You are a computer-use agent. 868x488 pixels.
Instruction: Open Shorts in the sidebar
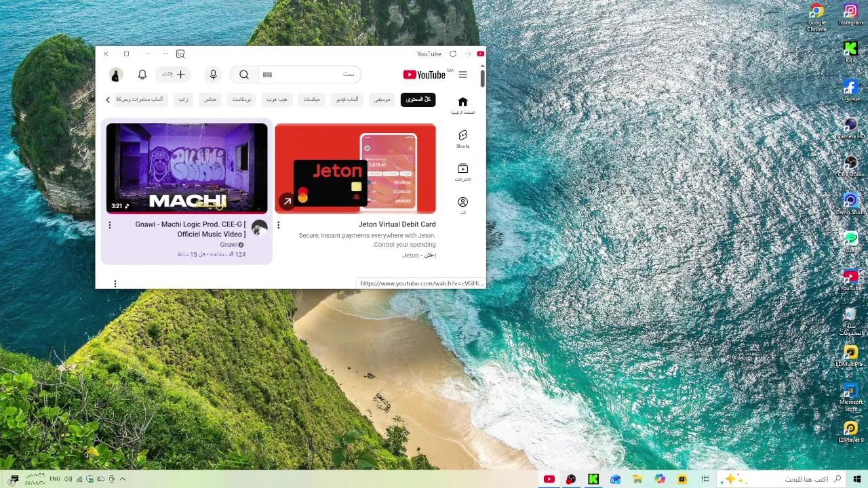click(x=462, y=139)
